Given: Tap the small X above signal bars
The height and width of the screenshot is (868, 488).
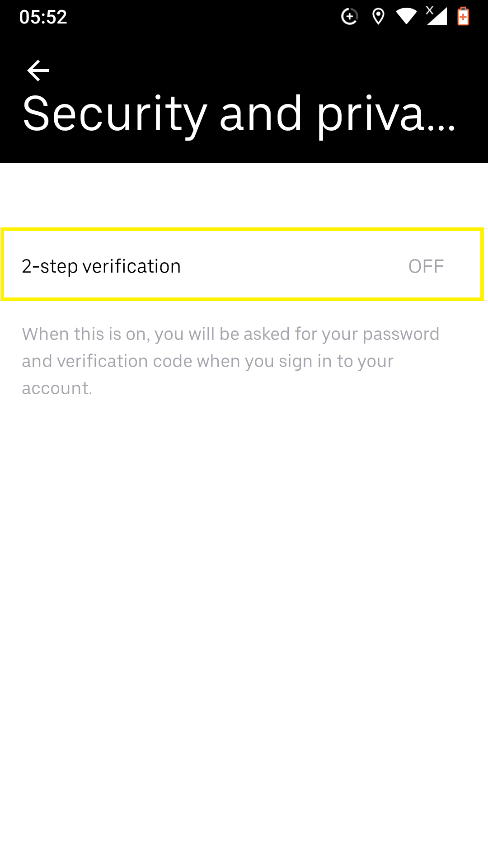Looking at the screenshot, I should point(430,10).
